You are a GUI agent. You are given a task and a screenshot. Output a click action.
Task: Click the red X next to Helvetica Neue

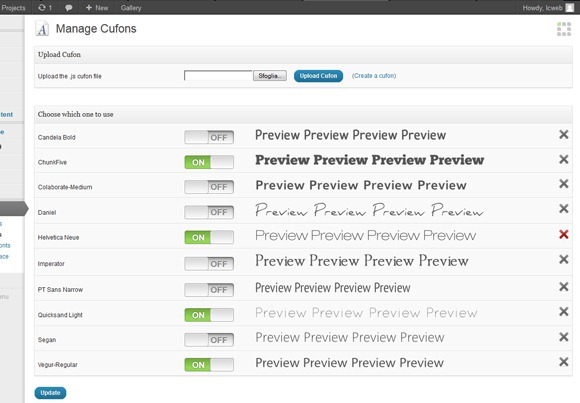[x=563, y=234]
